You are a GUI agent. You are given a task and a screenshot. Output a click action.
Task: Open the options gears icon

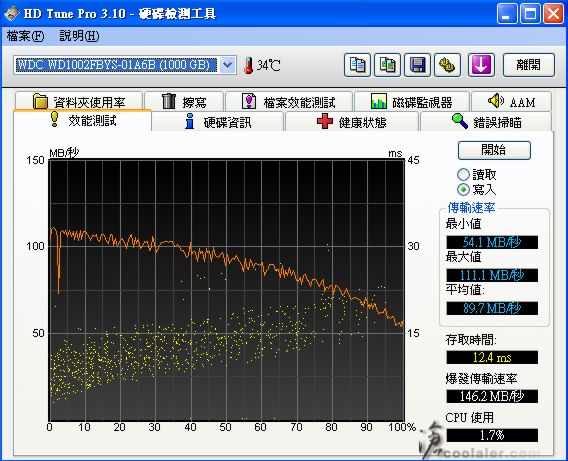coord(447,65)
